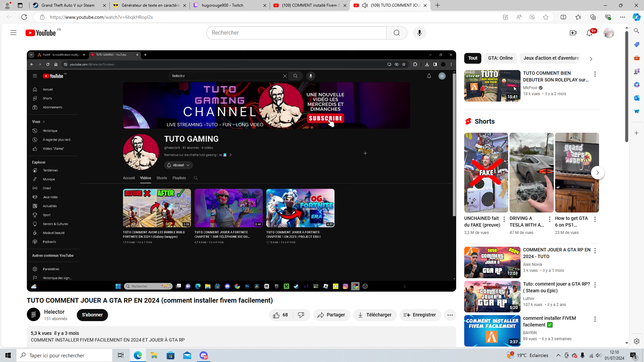This screenshot has height=362, width=644.
Task: Customize sidebar with the plus button
Action: [637, 133]
